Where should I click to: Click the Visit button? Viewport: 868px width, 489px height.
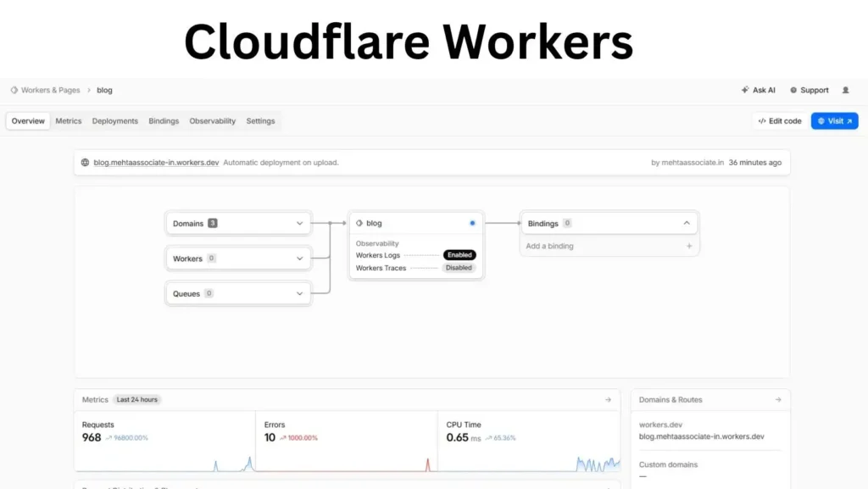[x=835, y=120]
